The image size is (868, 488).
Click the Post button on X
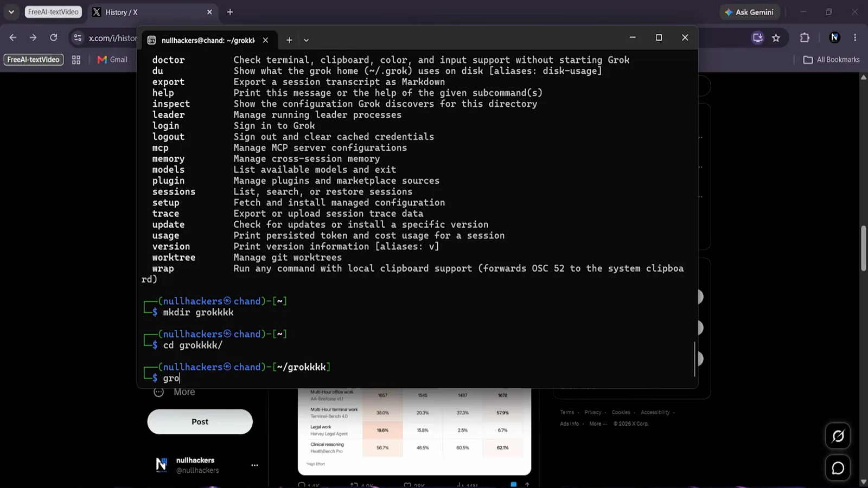pyautogui.click(x=200, y=421)
